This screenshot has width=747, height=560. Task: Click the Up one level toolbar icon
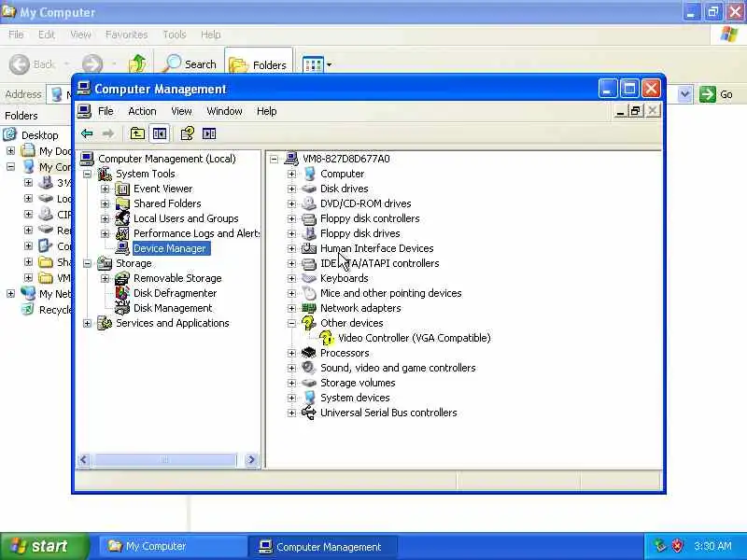(x=137, y=133)
